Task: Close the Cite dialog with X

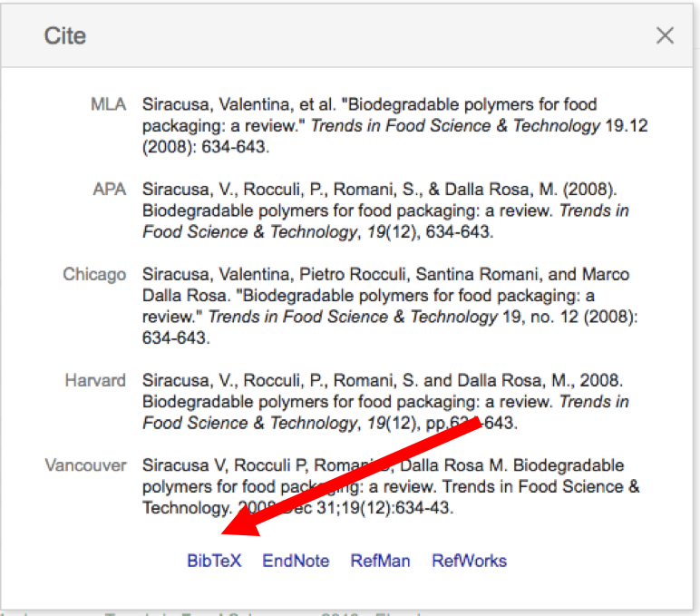Action: click(x=665, y=35)
